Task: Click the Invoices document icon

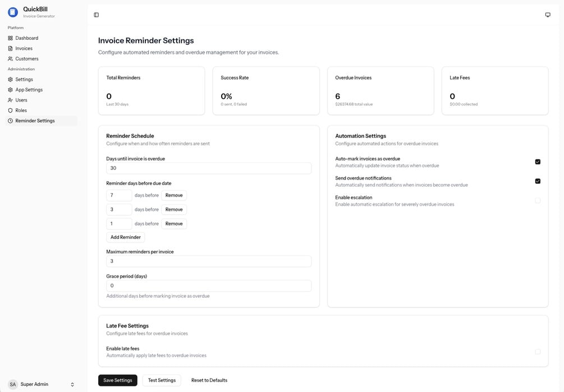Action: point(10,49)
